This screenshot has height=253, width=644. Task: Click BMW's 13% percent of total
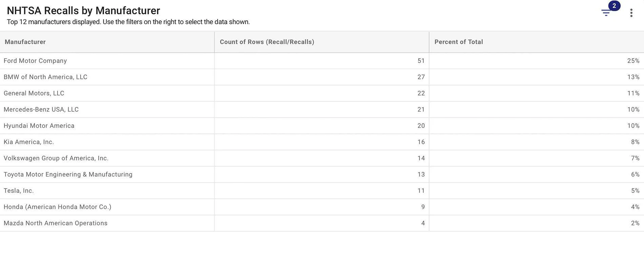point(633,77)
